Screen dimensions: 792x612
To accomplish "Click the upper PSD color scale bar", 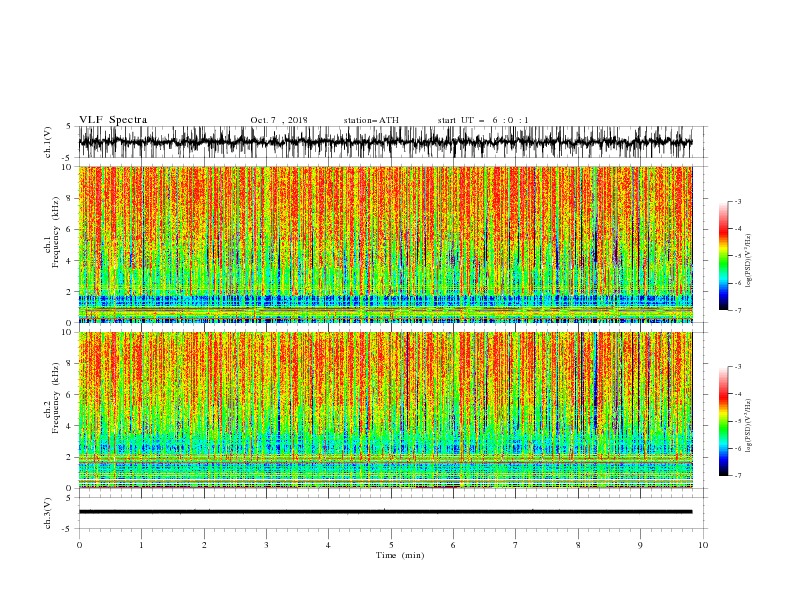I will [x=723, y=256].
